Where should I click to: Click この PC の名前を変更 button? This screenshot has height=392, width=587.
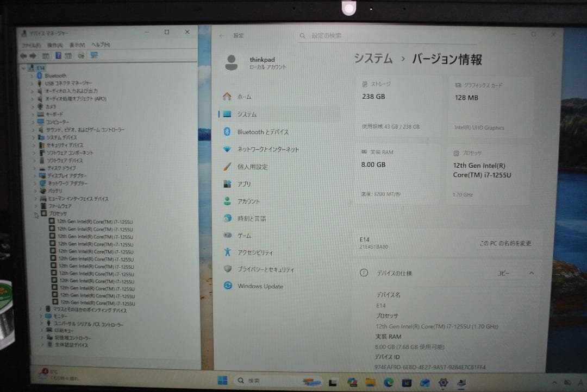coord(505,243)
